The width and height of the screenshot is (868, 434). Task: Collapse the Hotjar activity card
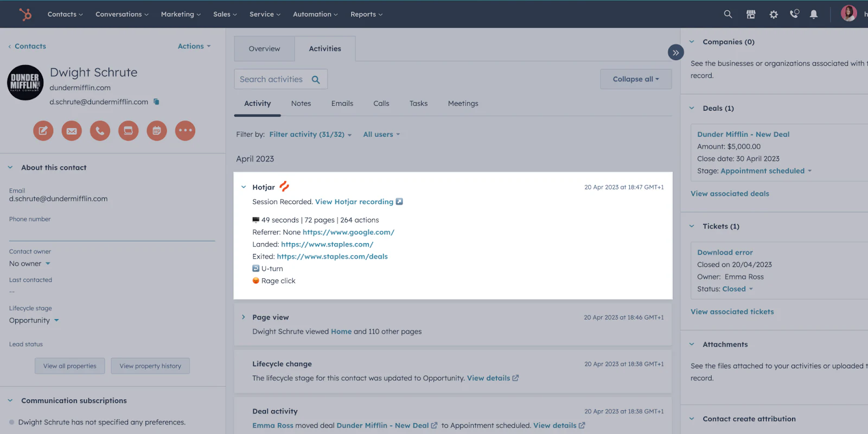244,187
